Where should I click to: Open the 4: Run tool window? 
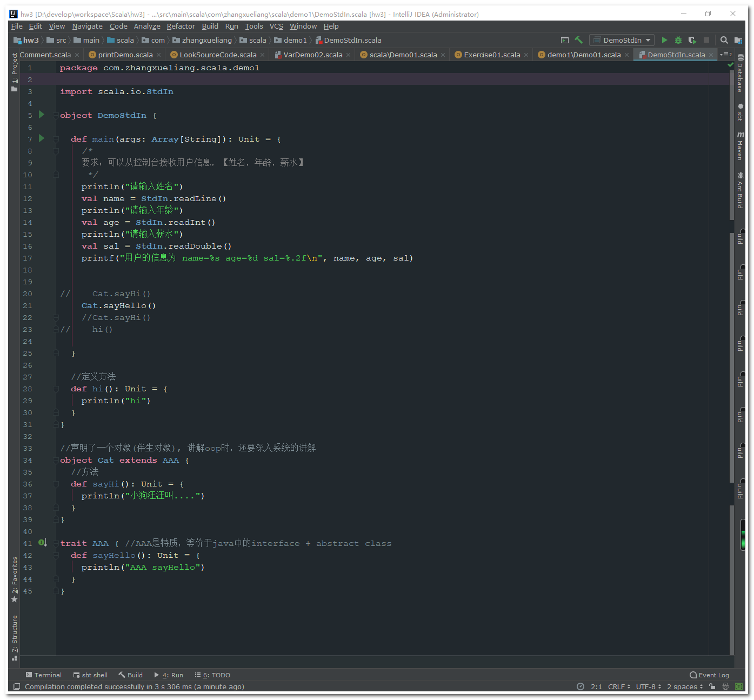169,675
